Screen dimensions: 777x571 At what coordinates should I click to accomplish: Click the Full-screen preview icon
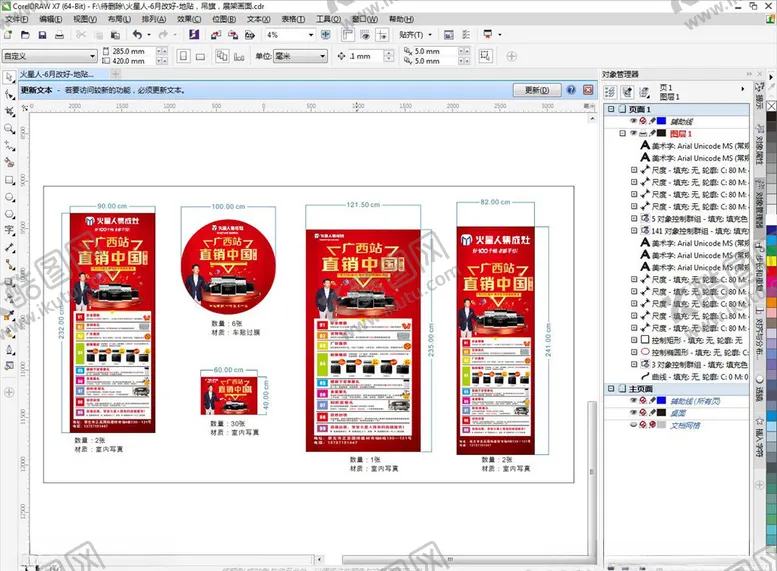[326, 35]
